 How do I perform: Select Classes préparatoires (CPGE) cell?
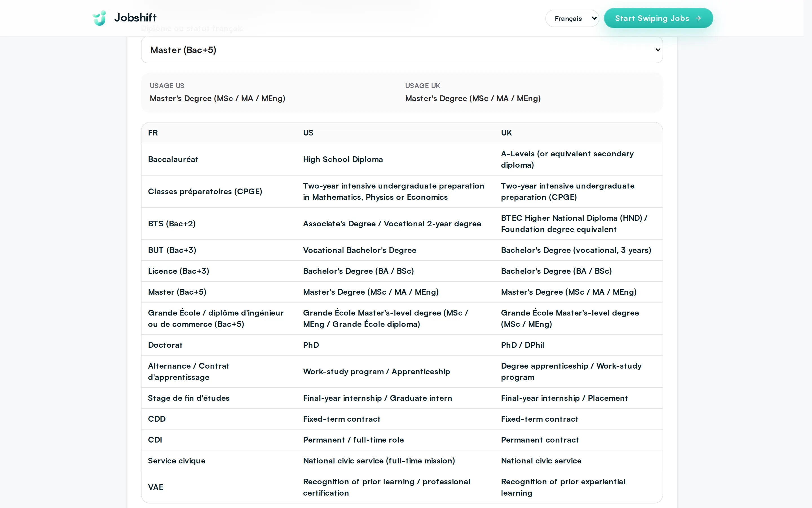(x=205, y=192)
